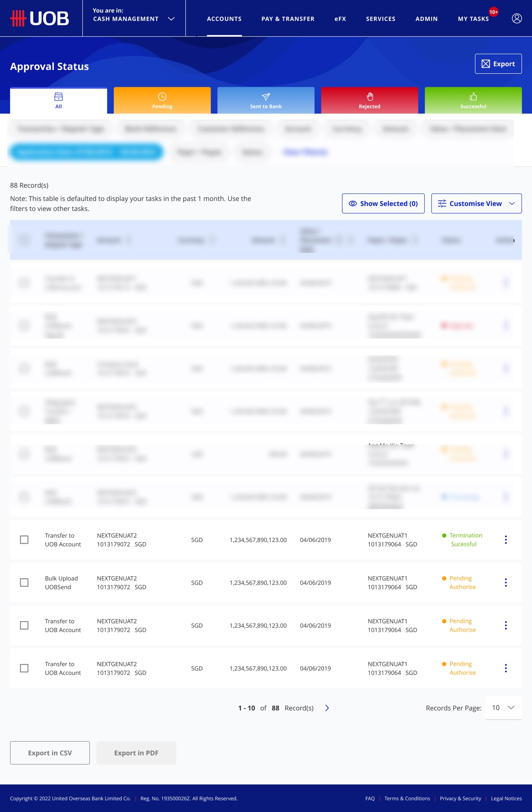
Task: Click date 04/06/2019 in Bulk Upload row
Action: pos(315,583)
